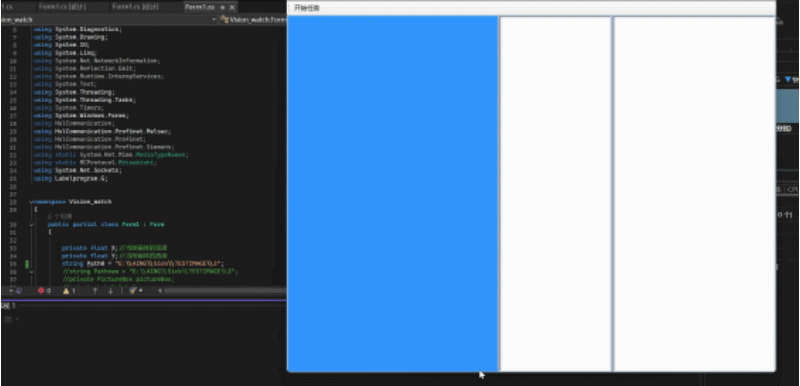
Task: Collapse the public partial class Form1 block
Action: (x=31, y=224)
